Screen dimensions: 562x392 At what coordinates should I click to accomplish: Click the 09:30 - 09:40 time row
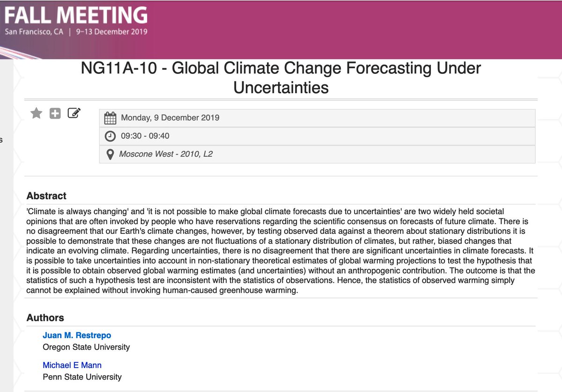tap(317, 136)
